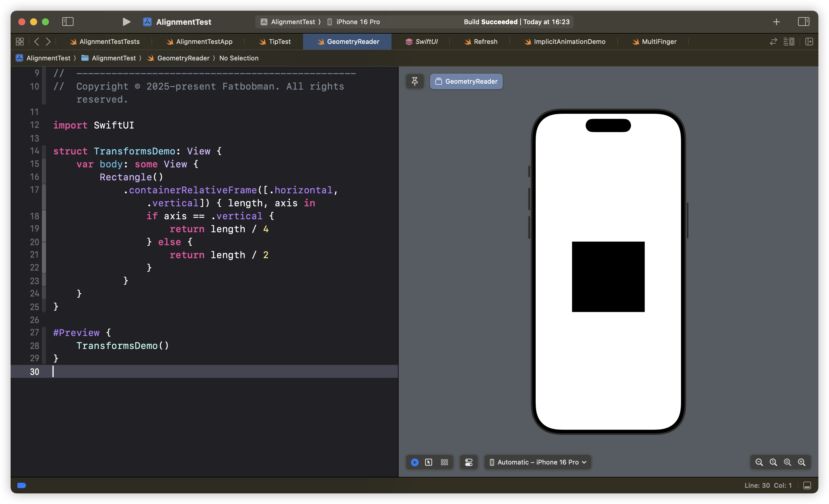This screenshot has height=504, width=829.
Task: Click the settings/inspector panel icon
Action: click(x=804, y=21)
